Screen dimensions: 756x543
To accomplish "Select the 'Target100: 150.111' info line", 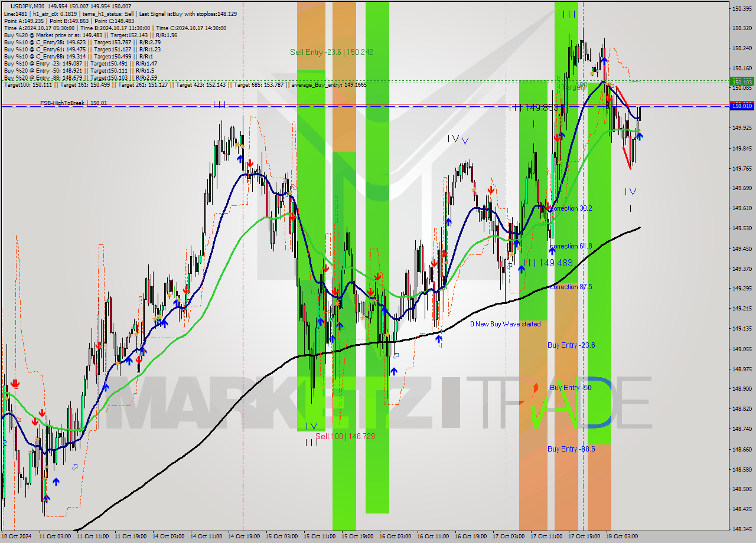I will 185,85.
